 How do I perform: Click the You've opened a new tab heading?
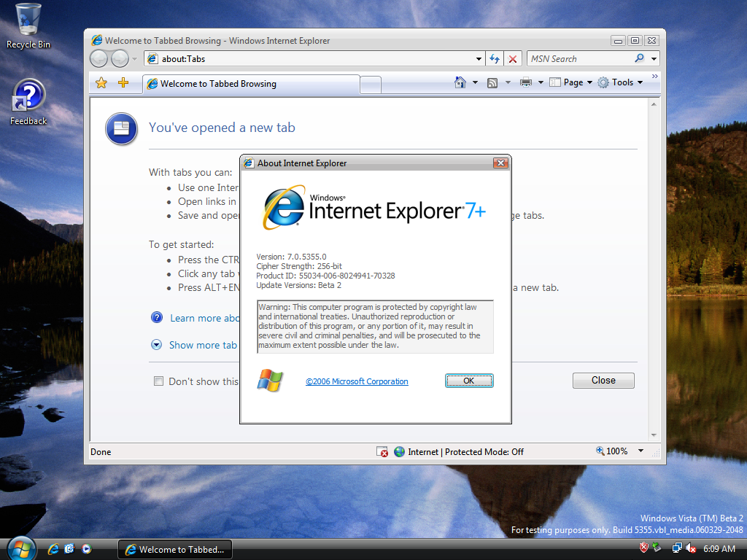[x=222, y=127]
